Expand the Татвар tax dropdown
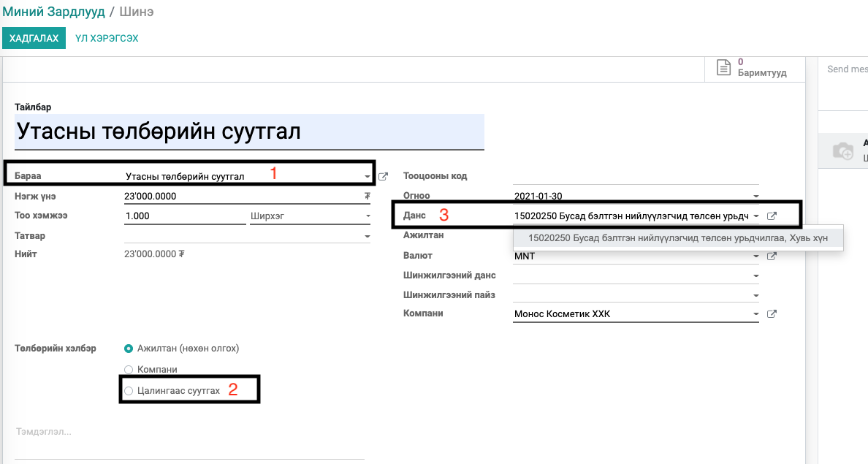 [367, 237]
